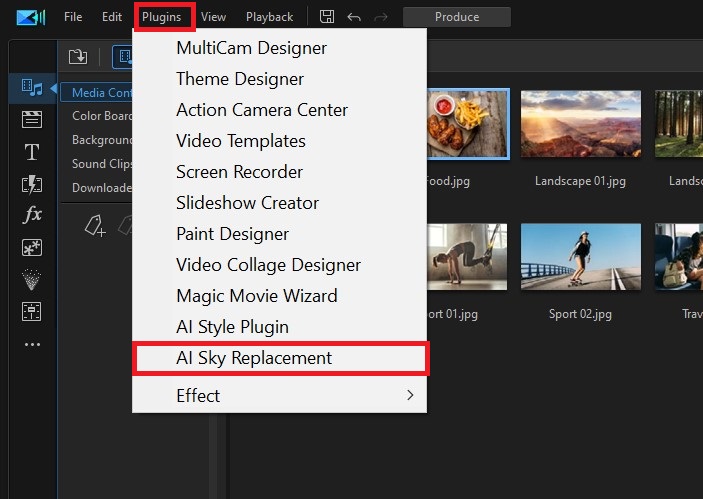Expand the Effect submenu arrow
This screenshot has height=499, width=703.
(410, 395)
